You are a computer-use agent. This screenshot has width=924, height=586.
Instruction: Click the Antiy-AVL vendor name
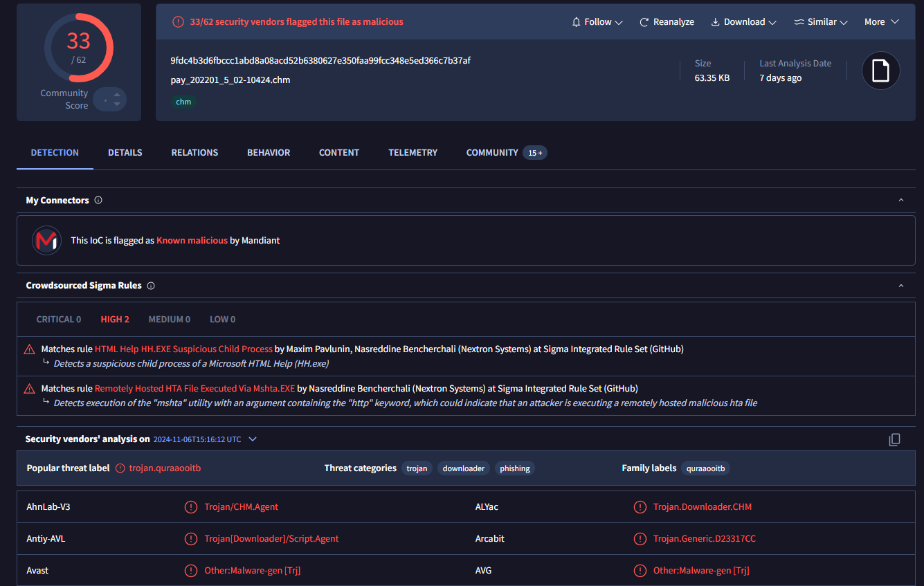point(46,539)
